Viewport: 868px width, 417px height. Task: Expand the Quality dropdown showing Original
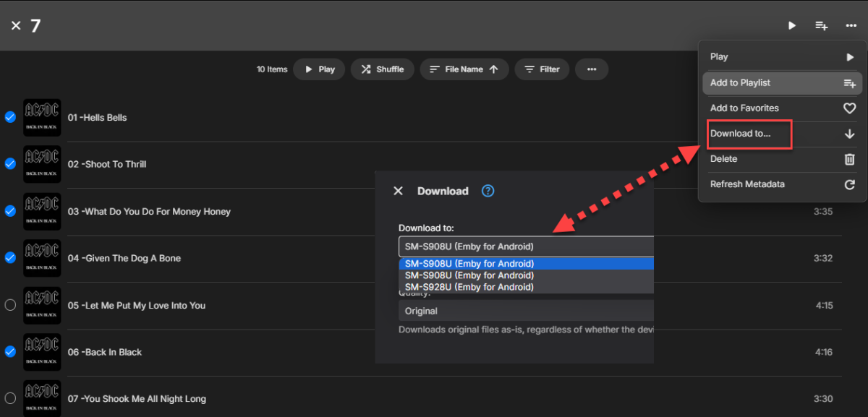tap(526, 311)
